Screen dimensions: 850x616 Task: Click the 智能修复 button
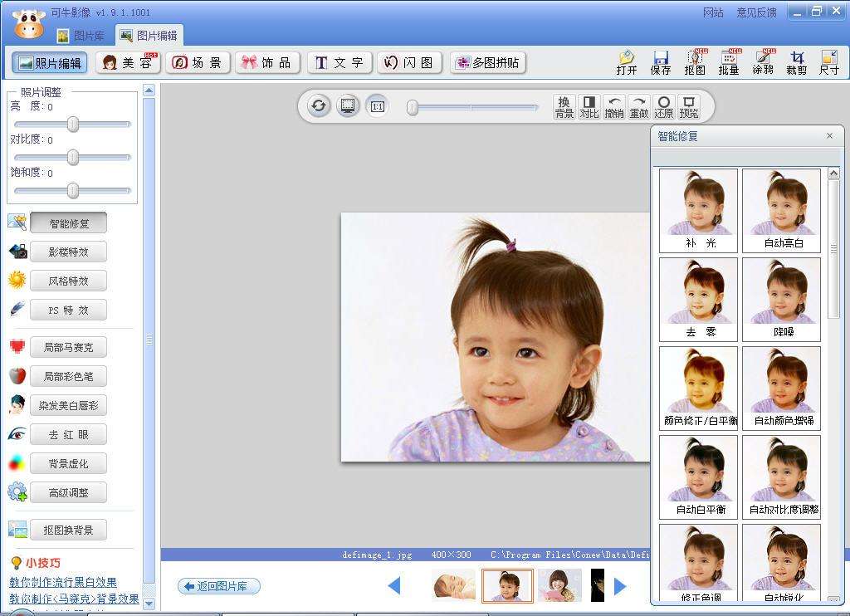pyautogui.click(x=68, y=222)
